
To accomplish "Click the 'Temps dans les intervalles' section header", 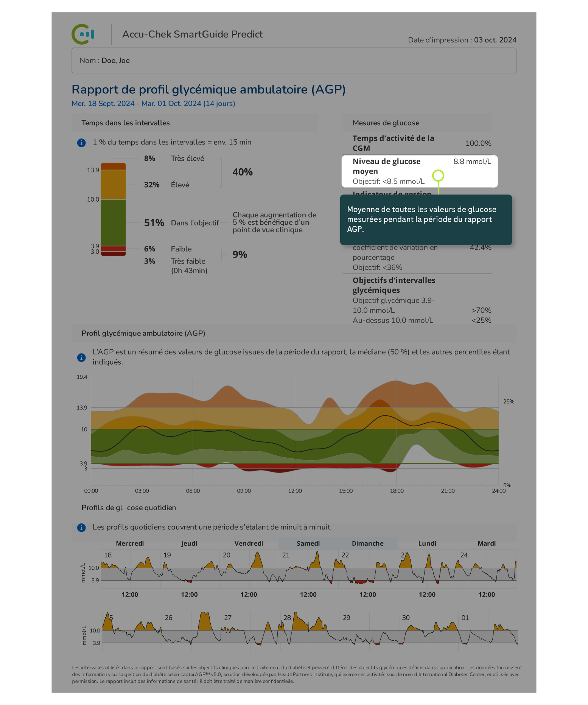I will point(194,123).
